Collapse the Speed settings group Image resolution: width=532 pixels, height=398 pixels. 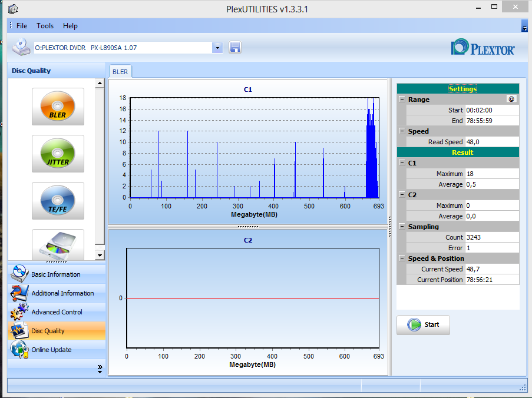coord(402,131)
